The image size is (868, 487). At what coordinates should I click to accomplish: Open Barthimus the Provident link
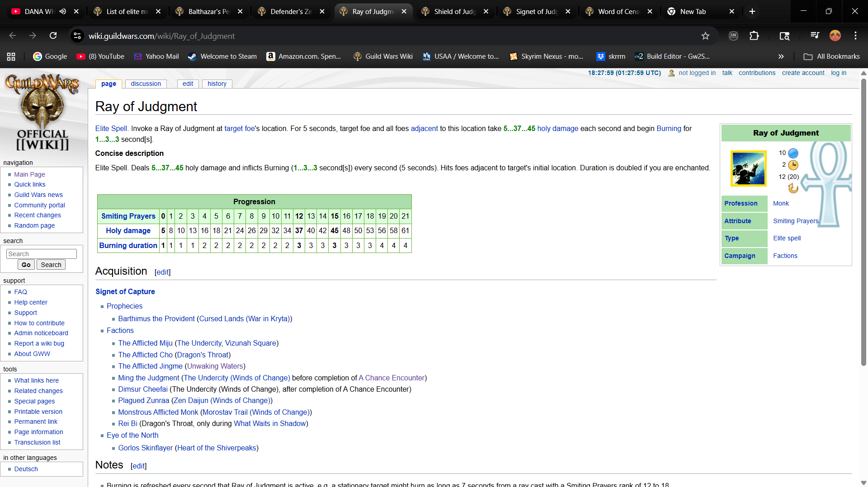[x=156, y=318]
